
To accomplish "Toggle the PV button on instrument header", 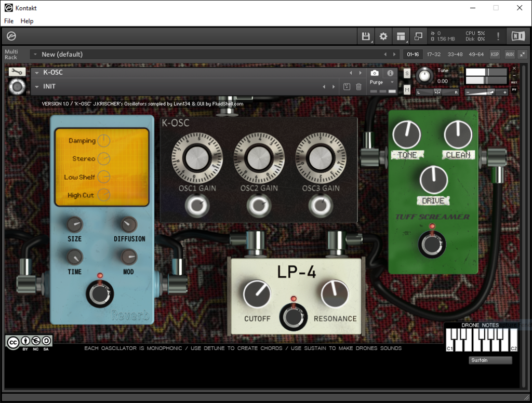I will (514, 89).
